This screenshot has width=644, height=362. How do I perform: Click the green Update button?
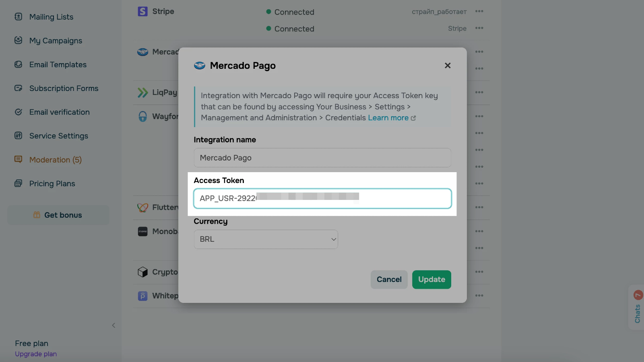431,280
